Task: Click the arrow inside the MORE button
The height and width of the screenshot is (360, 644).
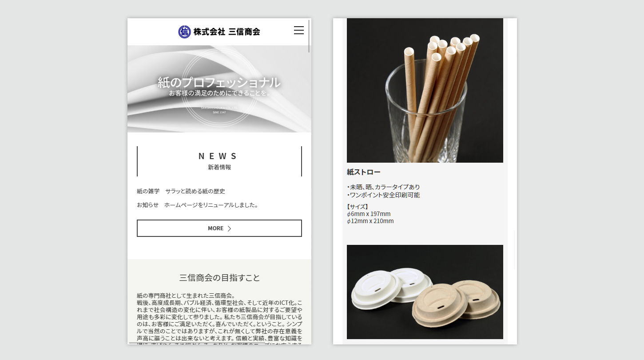Action: coord(230,228)
